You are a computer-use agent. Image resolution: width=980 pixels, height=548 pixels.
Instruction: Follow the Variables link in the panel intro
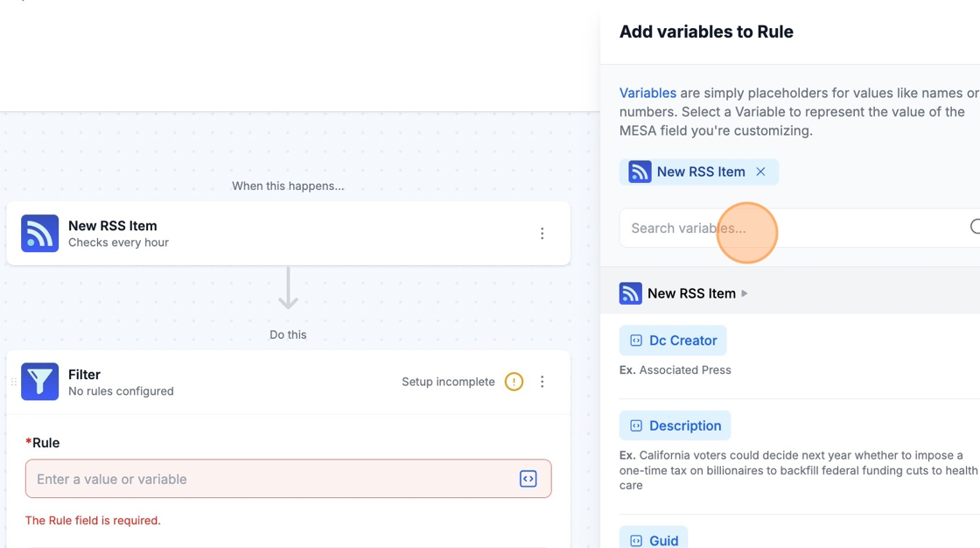pyautogui.click(x=647, y=93)
